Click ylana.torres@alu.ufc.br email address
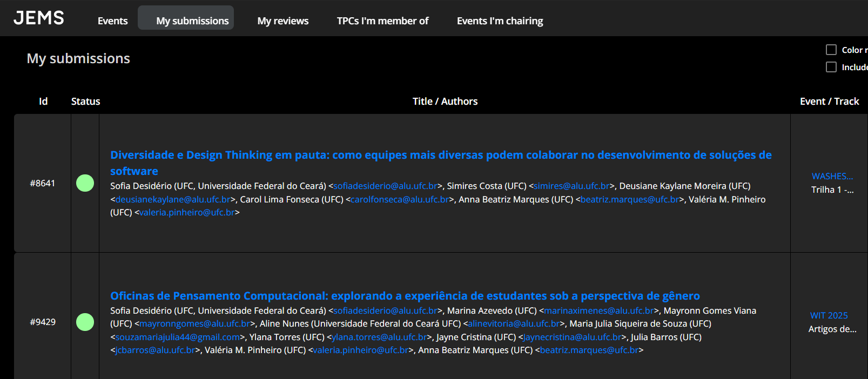 coord(379,337)
